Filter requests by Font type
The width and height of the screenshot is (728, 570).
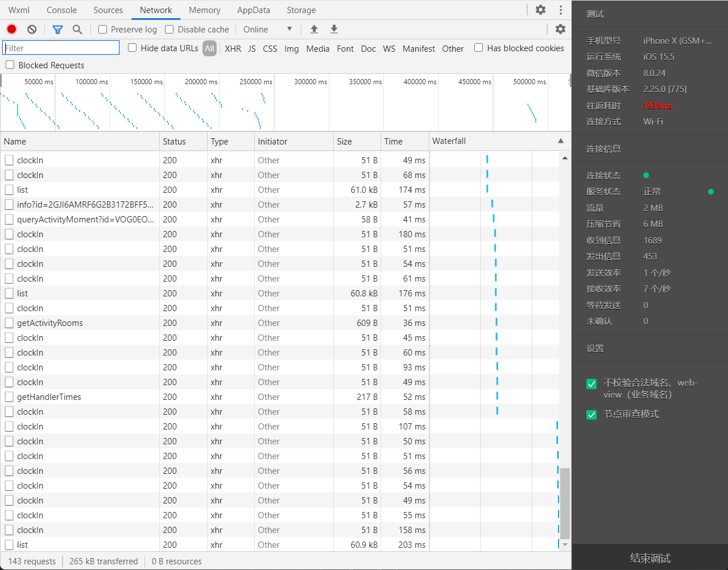pyautogui.click(x=345, y=48)
